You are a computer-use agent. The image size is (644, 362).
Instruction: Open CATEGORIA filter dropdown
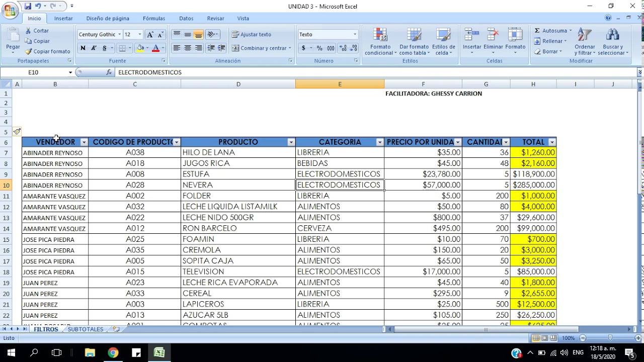pyautogui.click(x=379, y=142)
